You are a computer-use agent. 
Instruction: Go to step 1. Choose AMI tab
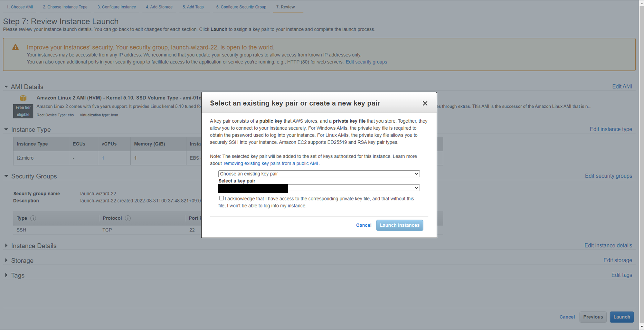tap(20, 7)
